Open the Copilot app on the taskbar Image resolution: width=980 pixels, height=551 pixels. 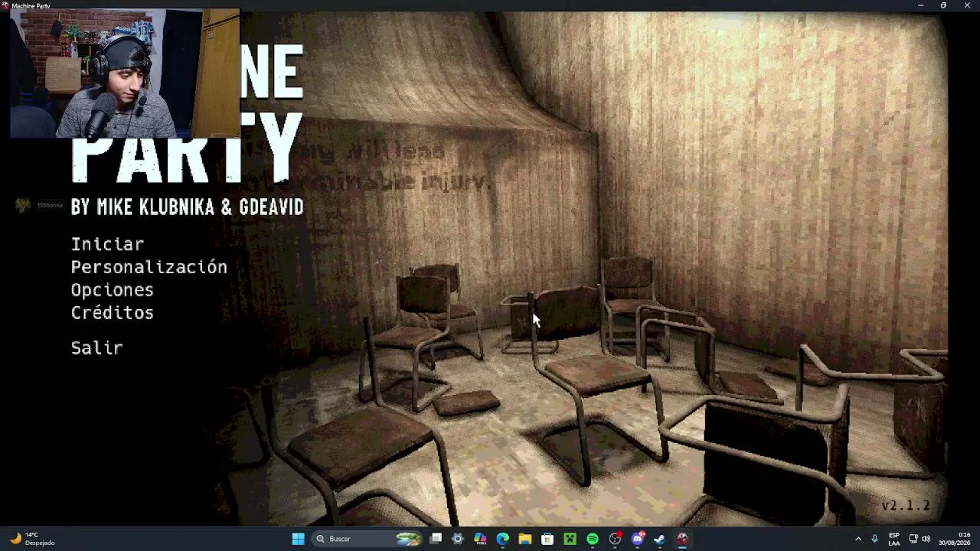point(480,539)
